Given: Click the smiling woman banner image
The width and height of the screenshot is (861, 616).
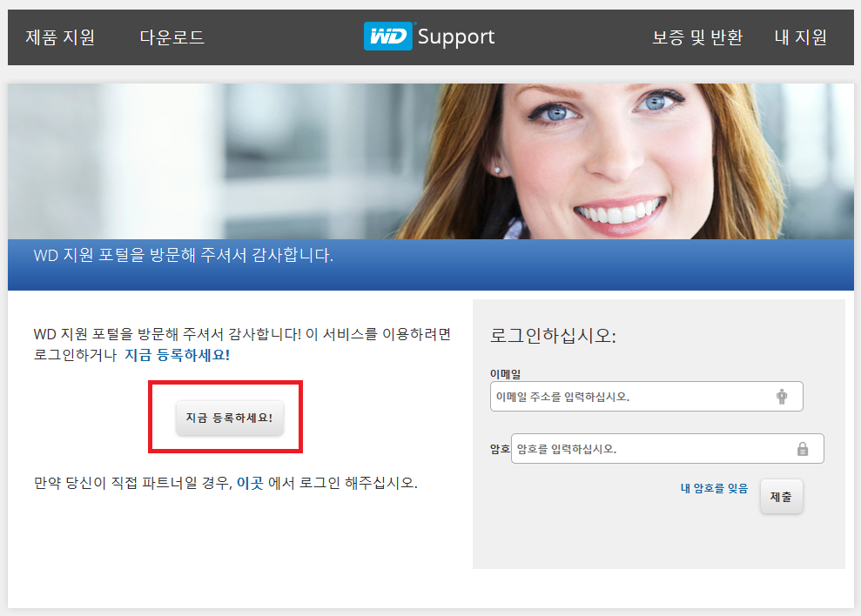Looking at the screenshot, I should (x=430, y=162).
